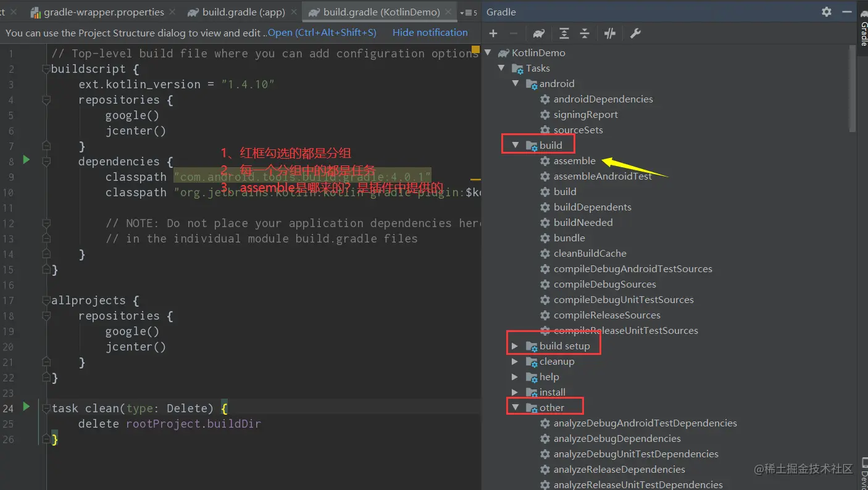Run the clean task from gutter arrow
868x490 pixels.
tap(26, 407)
